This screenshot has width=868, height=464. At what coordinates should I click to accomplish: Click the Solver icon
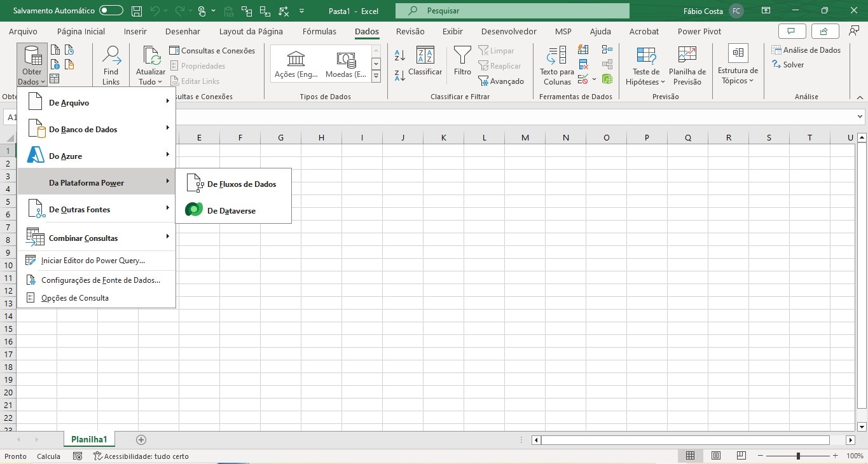(x=788, y=65)
